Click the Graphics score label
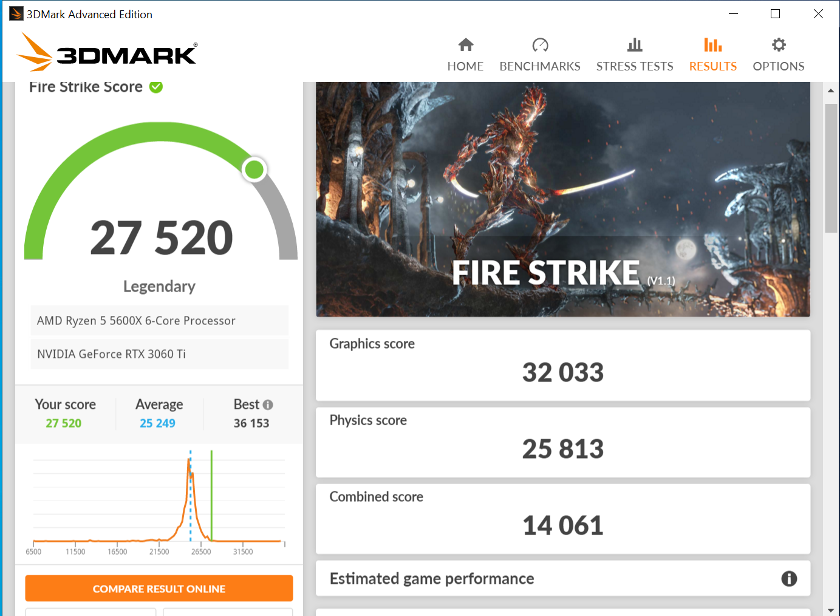This screenshot has width=840, height=616. coord(372,344)
